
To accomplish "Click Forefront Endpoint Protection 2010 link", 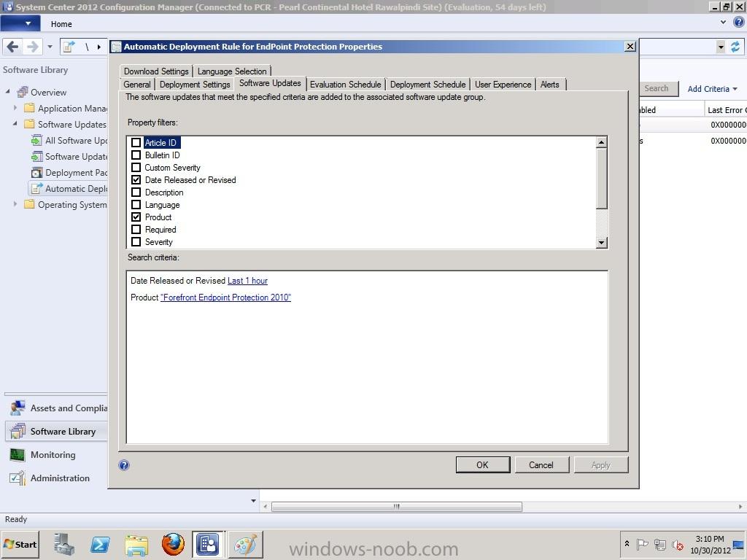I will (x=226, y=297).
